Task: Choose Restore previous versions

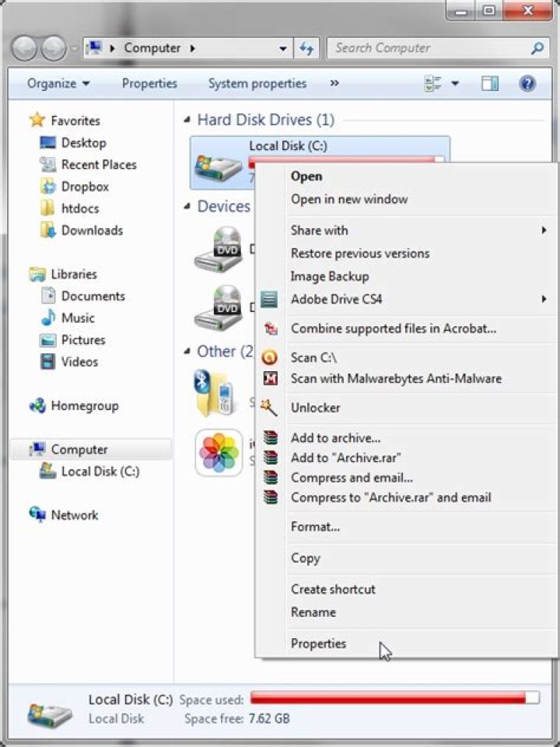Action: point(360,253)
